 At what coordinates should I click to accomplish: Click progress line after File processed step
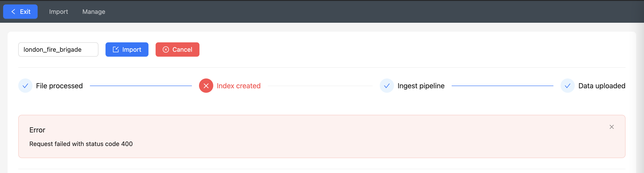coord(141,86)
